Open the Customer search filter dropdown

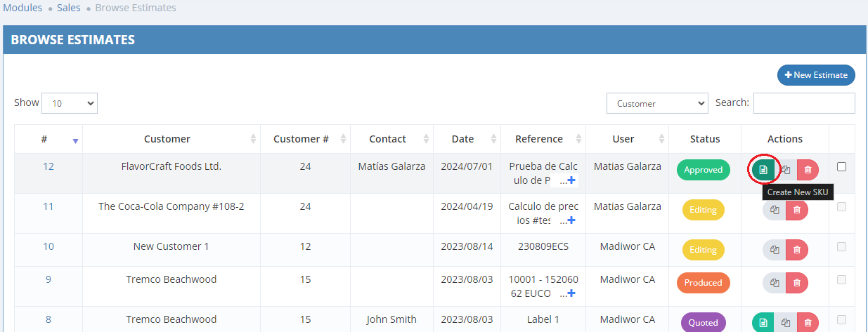[657, 103]
